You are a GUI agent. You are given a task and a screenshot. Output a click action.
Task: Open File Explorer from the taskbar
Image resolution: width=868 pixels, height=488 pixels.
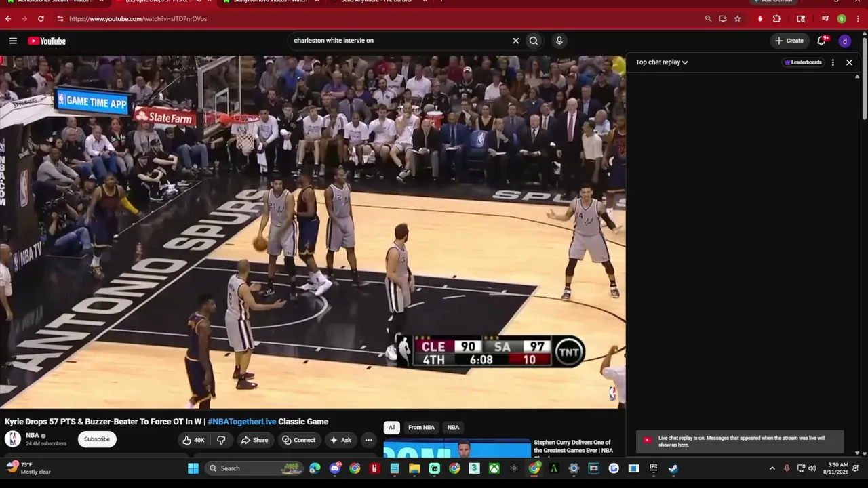point(414,468)
